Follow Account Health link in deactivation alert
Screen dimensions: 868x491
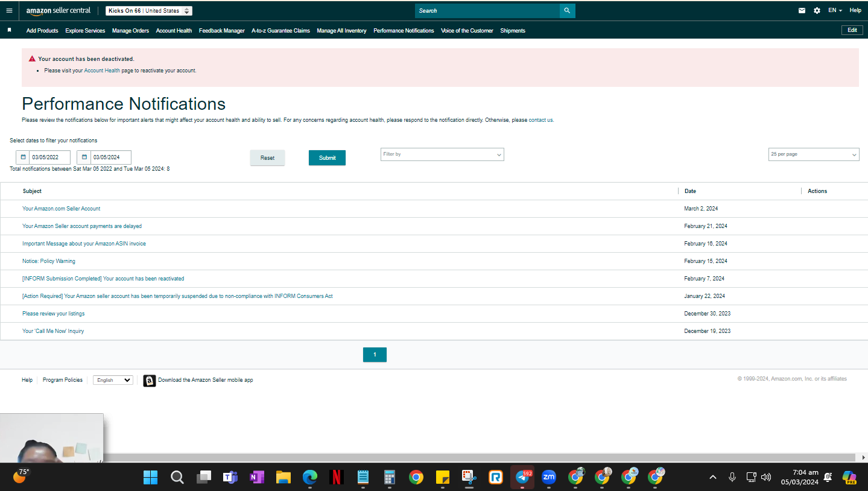102,71
